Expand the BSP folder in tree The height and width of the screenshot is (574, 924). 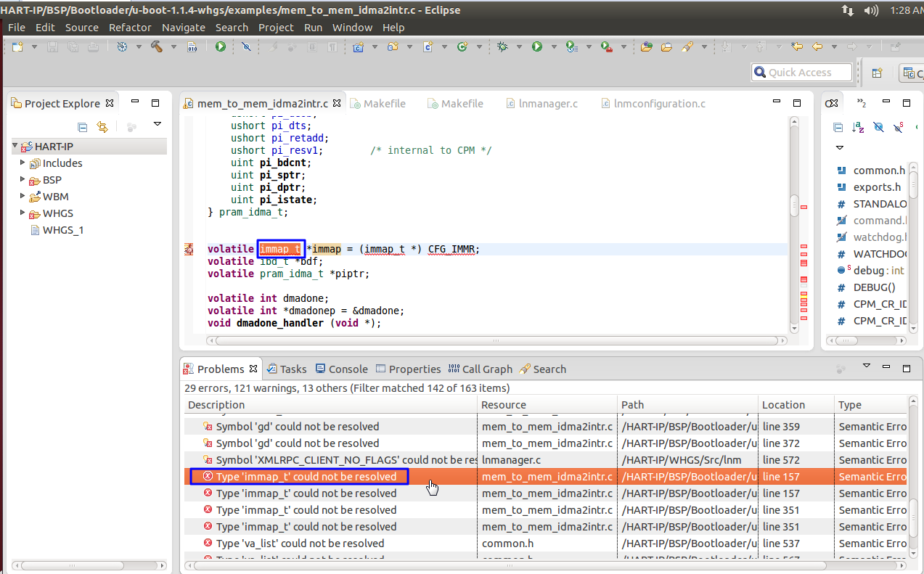pos(23,180)
